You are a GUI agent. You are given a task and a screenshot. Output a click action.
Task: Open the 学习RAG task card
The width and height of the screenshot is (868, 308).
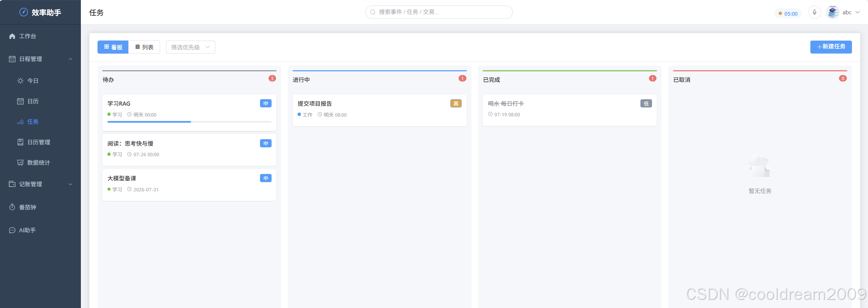(189, 113)
